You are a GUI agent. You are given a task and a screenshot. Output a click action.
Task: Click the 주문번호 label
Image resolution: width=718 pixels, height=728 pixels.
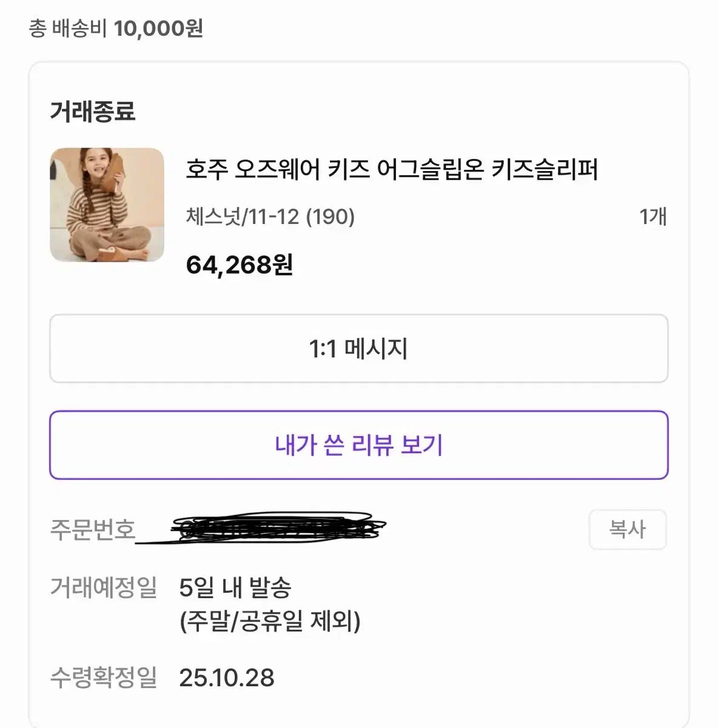click(x=92, y=530)
